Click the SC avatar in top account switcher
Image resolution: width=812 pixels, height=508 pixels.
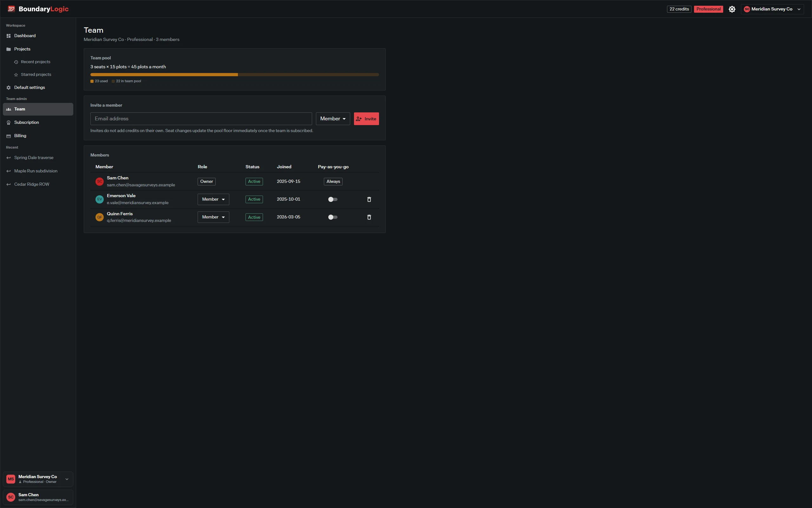(x=747, y=9)
